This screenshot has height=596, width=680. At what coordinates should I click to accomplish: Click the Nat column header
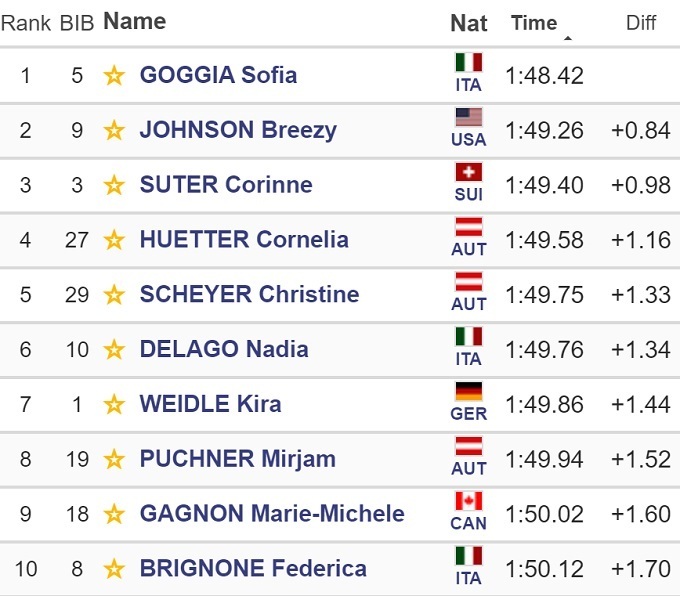click(469, 23)
